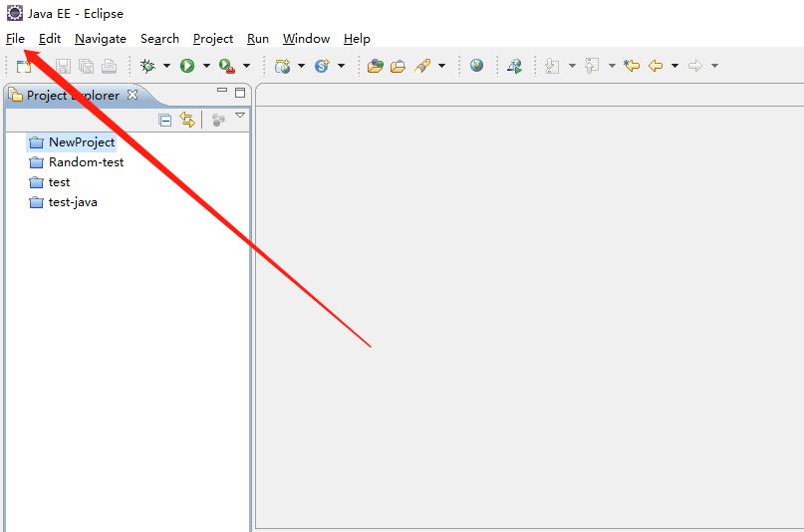The height and width of the screenshot is (532, 804).
Task: Toggle Link with Editor in Project Explorer
Action: click(186, 120)
